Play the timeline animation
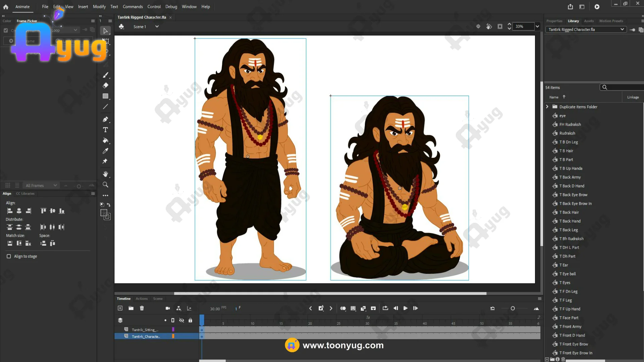Viewport: 644px width, 362px height. (406, 308)
